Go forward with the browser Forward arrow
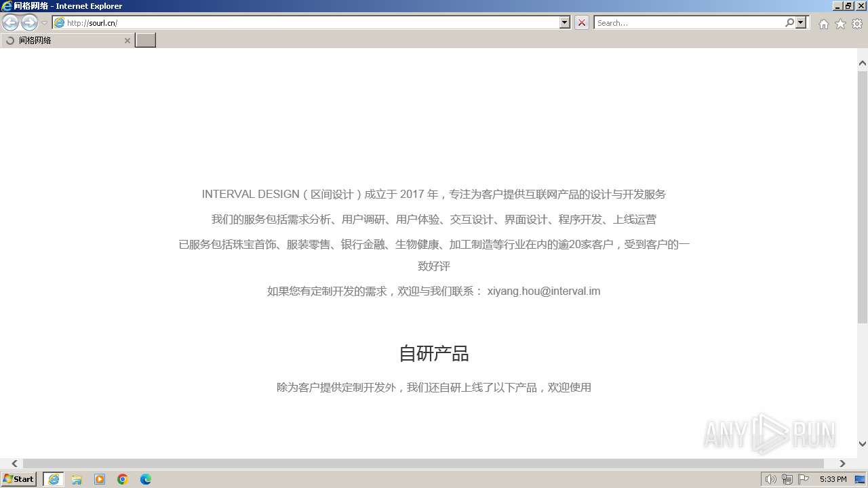868x488 pixels. click(29, 23)
